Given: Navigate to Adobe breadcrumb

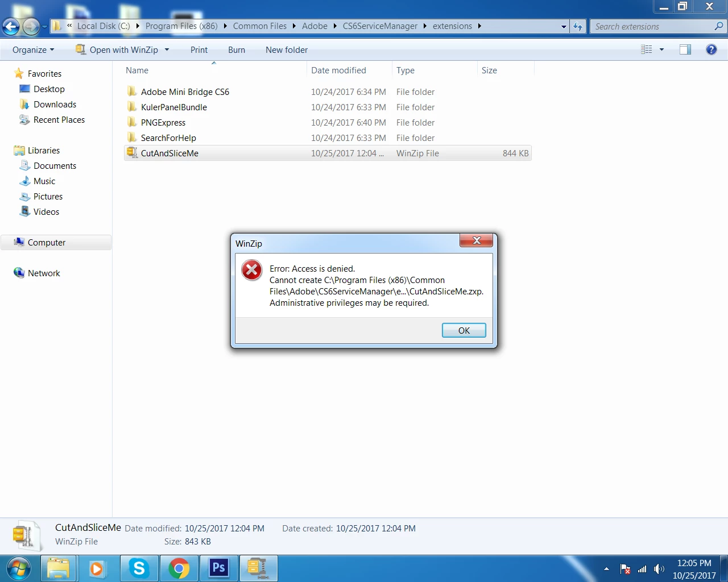Looking at the screenshot, I should tap(315, 26).
